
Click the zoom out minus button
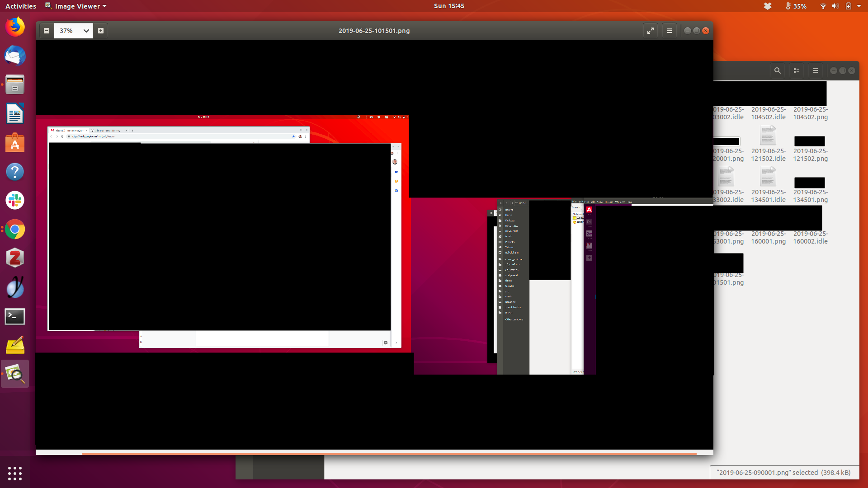coord(46,31)
